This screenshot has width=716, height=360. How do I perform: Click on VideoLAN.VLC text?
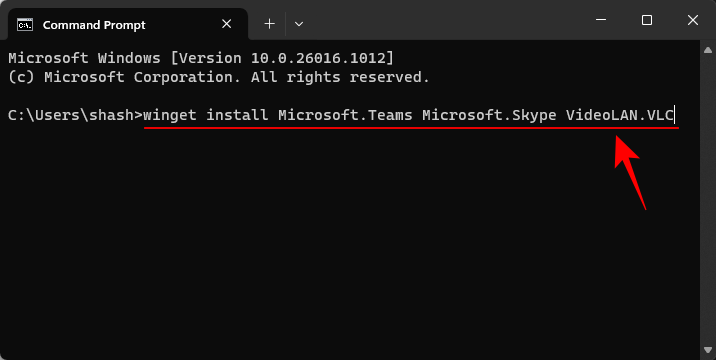click(620, 115)
